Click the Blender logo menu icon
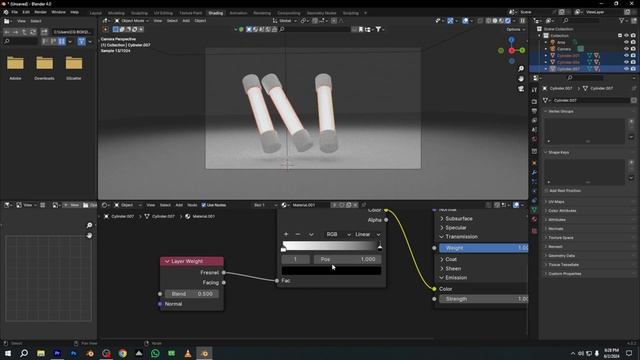This screenshot has width=640, height=360. coord(6,12)
